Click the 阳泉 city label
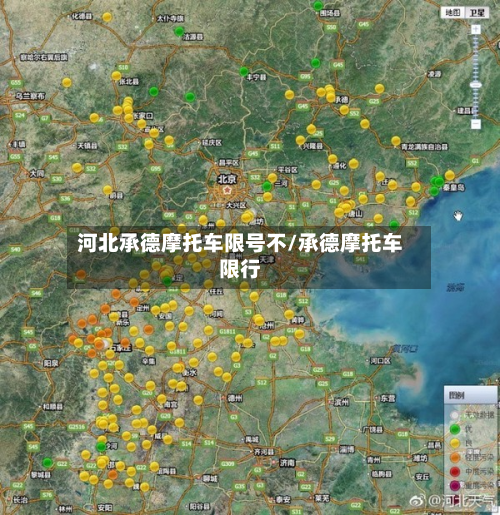 51,363
